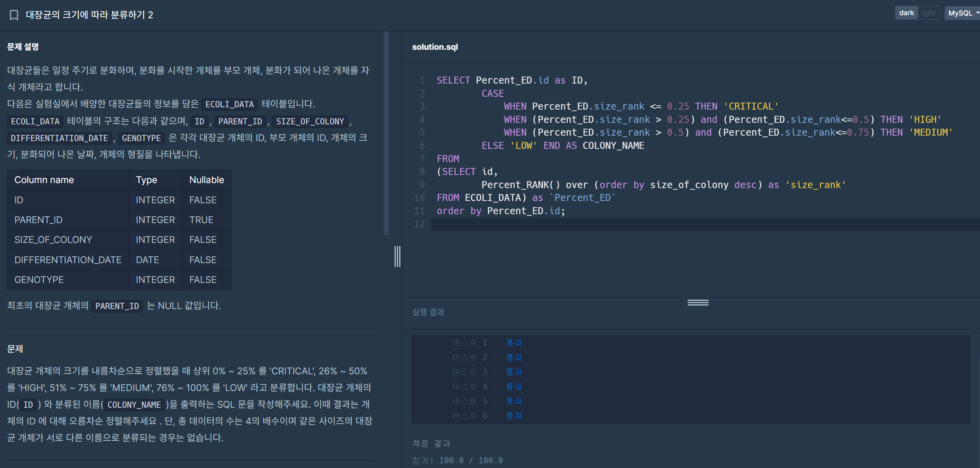Click the vertical pane resize handle
This screenshot has height=468, width=980.
(397, 257)
